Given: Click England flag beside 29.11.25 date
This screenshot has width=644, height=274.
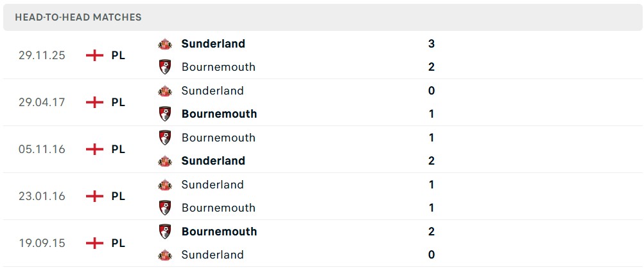Looking at the screenshot, I should coord(94,55).
